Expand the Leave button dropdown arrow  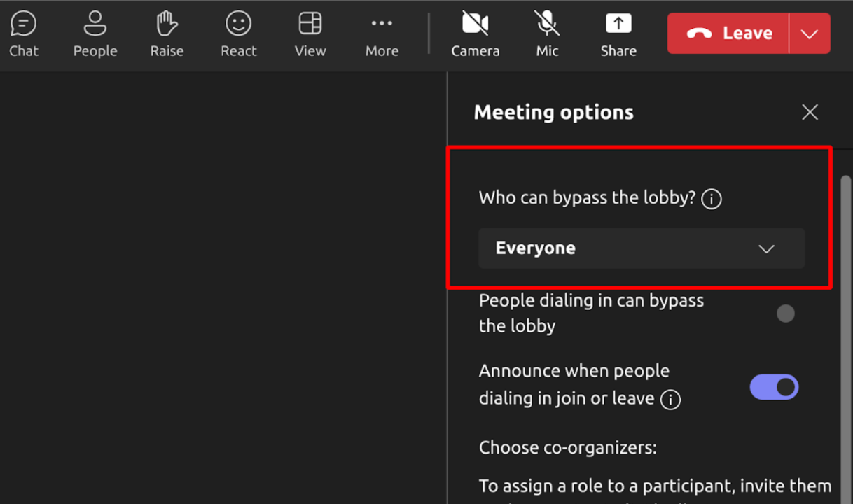pos(810,34)
